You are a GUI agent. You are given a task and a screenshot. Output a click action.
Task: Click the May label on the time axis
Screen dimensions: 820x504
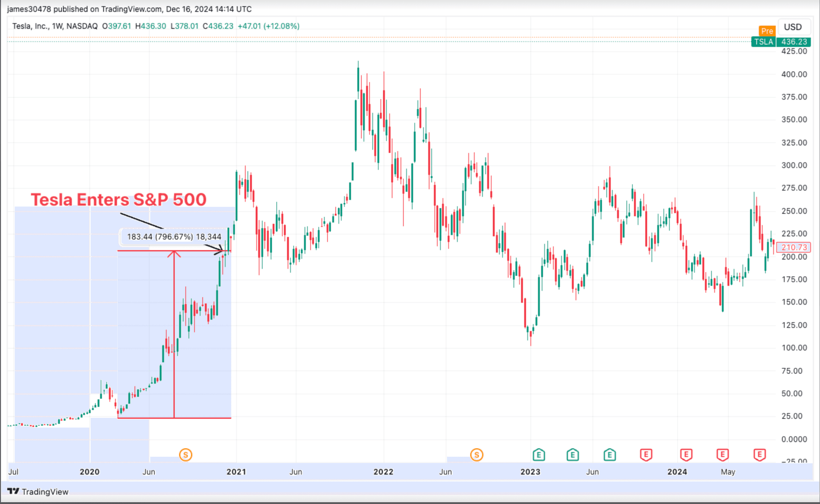pyautogui.click(x=728, y=472)
